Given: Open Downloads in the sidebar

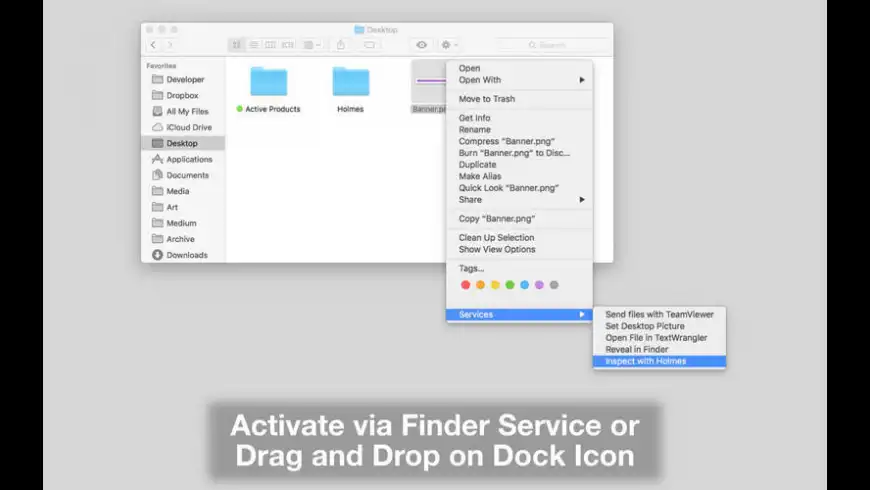Looking at the screenshot, I should [x=183, y=255].
